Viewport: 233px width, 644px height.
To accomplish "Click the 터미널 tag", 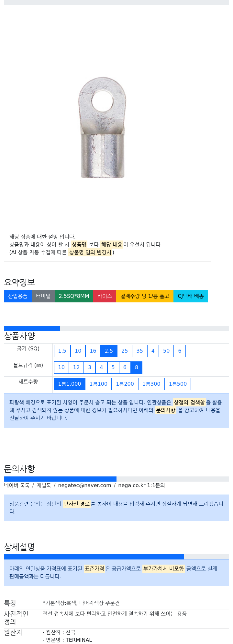I will pos(43,296).
